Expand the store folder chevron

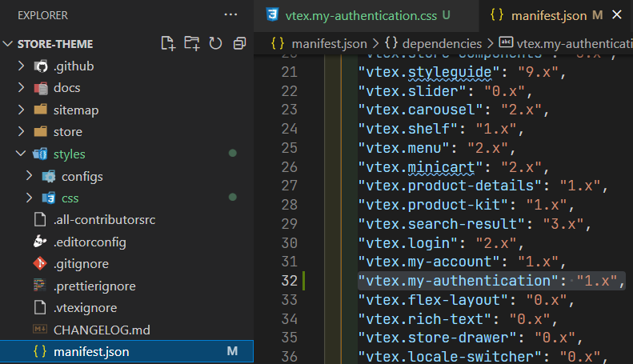coord(21,131)
